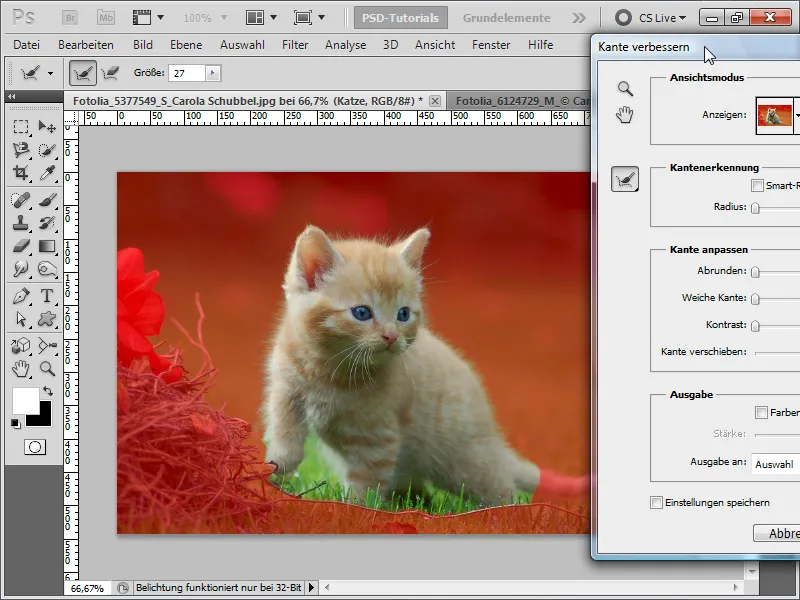Viewport: 800px width, 600px height.
Task: Switch to the Grundelemente workspace
Action: (506, 18)
